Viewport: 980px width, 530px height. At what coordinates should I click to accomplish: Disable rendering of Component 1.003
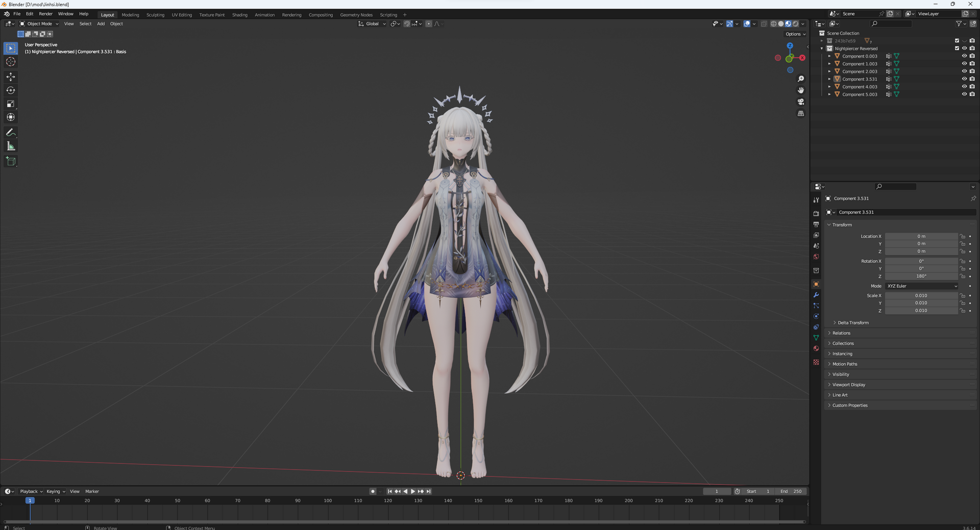(x=972, y=64)
